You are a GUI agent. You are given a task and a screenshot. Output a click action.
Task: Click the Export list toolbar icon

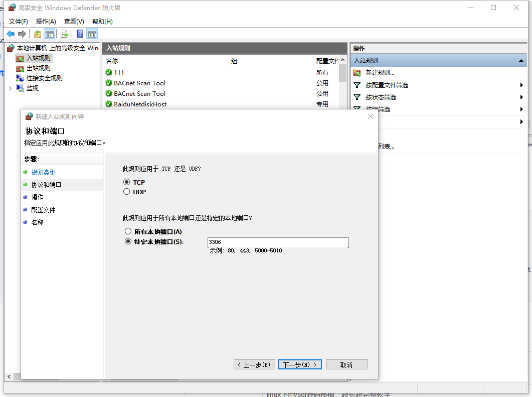click(65, 34)
